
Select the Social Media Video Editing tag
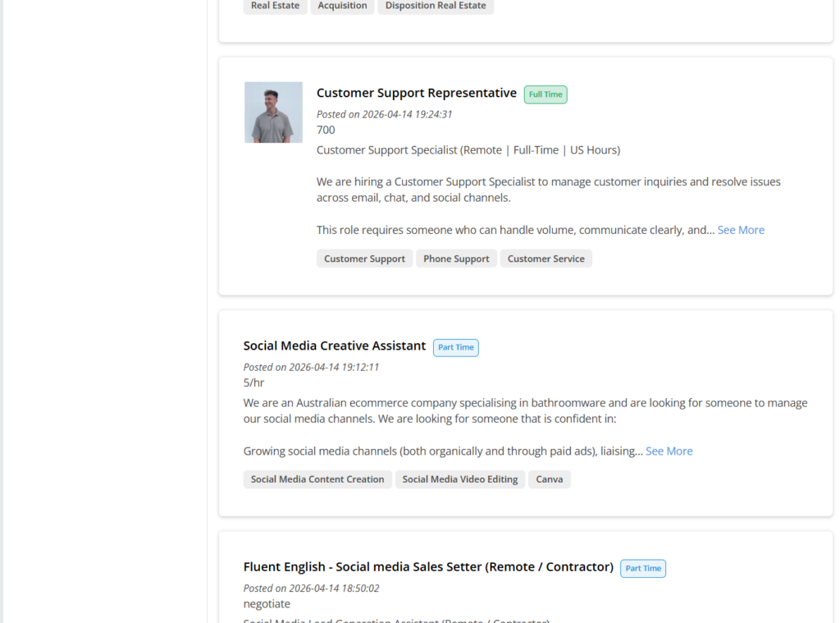[x=459, y=479]
